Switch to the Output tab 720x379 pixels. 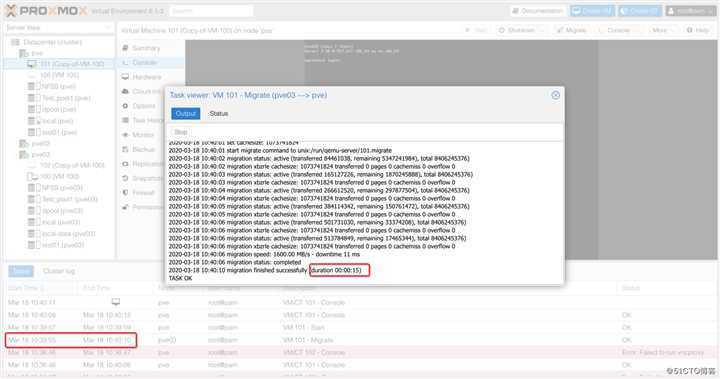click(x=186, y=113)
